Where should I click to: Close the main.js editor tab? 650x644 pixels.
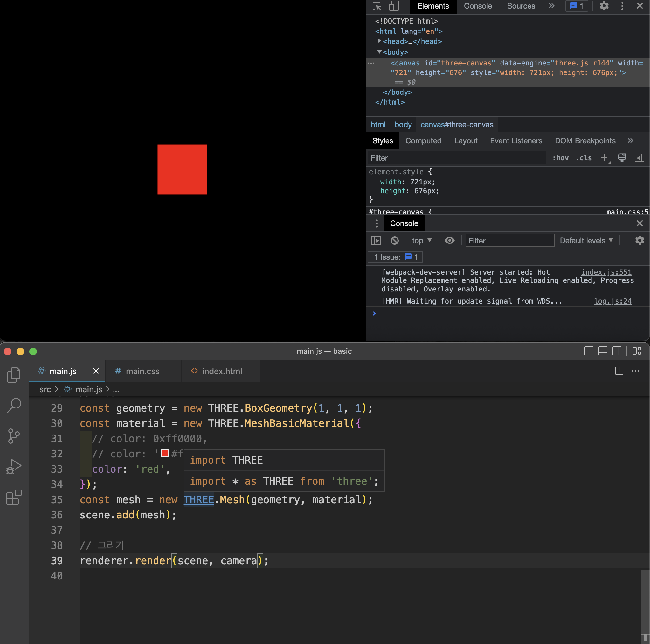[x=96, y=371]
